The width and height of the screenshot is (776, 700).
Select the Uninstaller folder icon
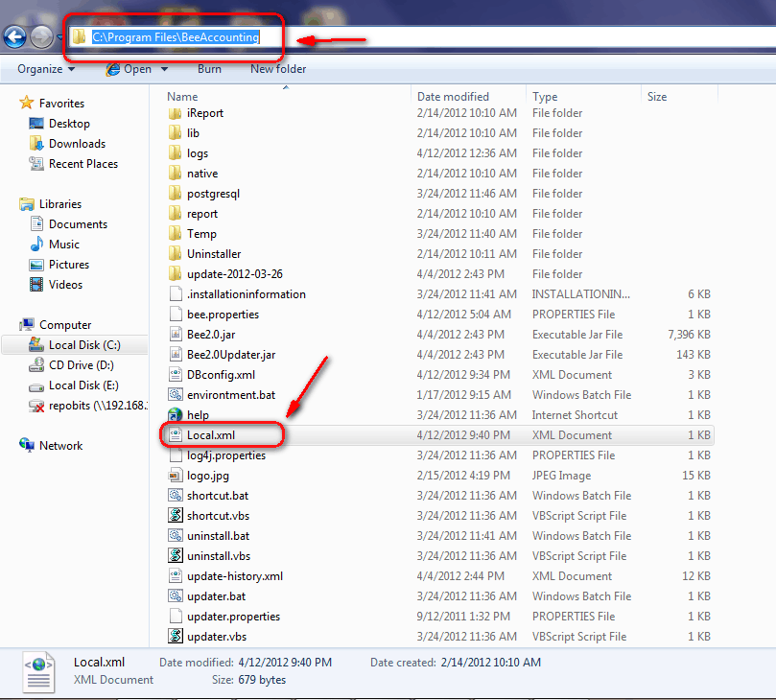[x=175, y=254]
